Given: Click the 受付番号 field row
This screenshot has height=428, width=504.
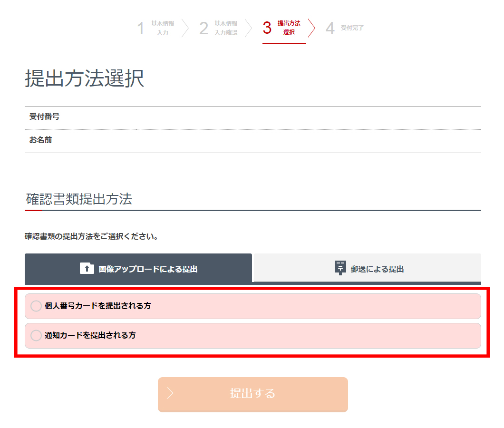Looking at the screenshot, I should (253, 117).
